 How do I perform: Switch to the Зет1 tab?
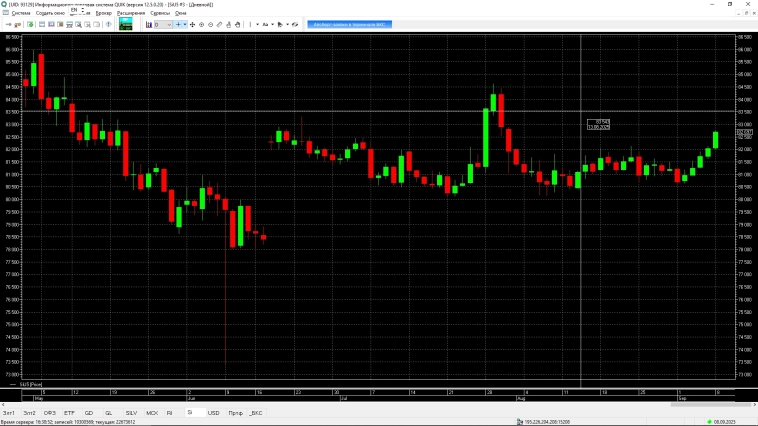[x=9, y=413]
